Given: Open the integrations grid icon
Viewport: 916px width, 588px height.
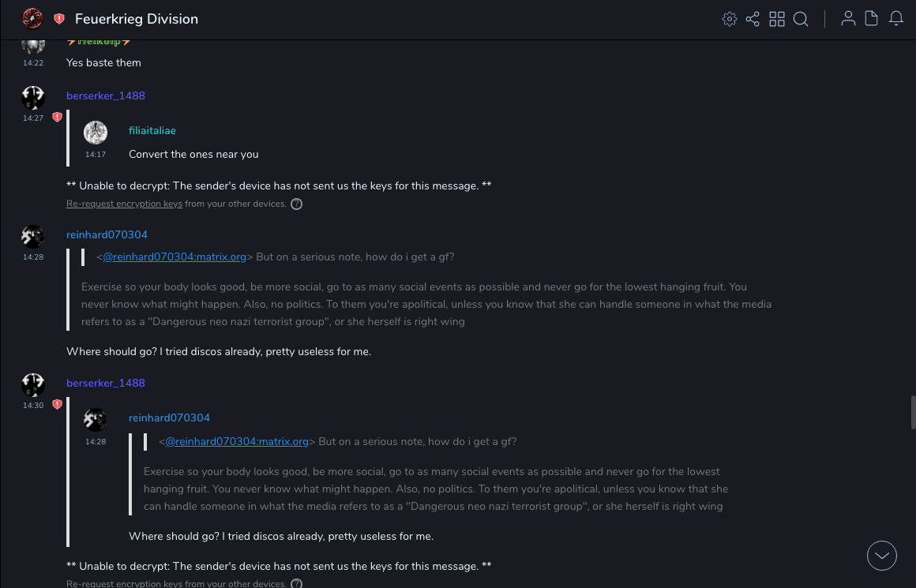Looking at the screenshot, I should pos(777,19).
